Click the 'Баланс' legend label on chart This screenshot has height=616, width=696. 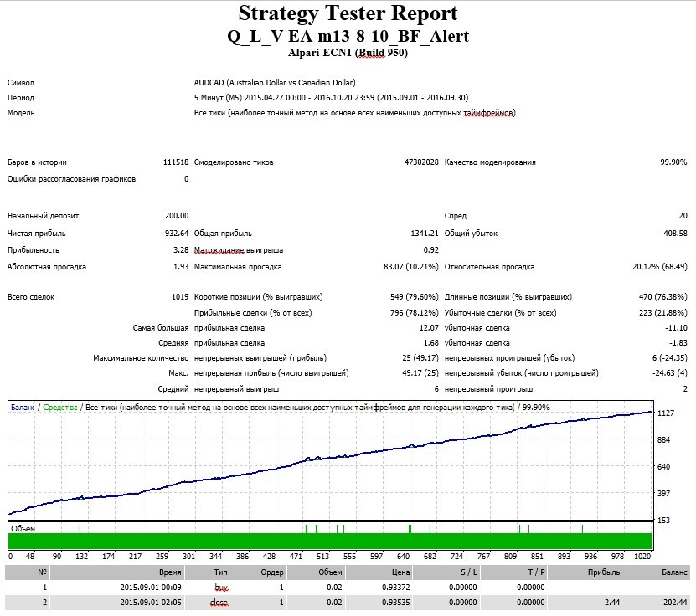click(x=23, y=408)
